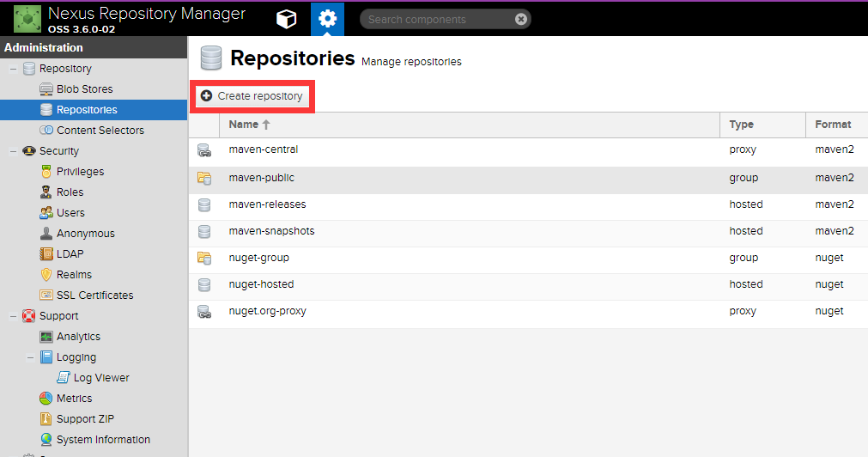This screenshot has height=457, width=868.
Task: Open Blob Stores from the sidebar
Action: click(85, 89)
